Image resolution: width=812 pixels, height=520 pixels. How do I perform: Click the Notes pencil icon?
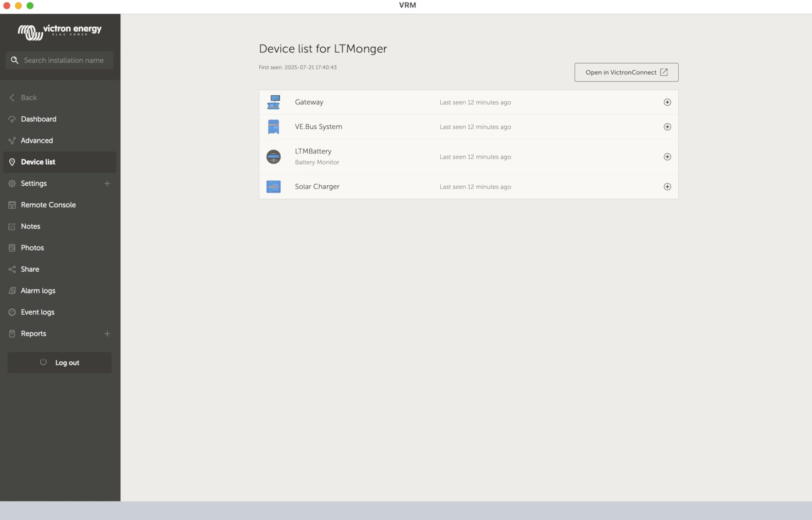12,226
